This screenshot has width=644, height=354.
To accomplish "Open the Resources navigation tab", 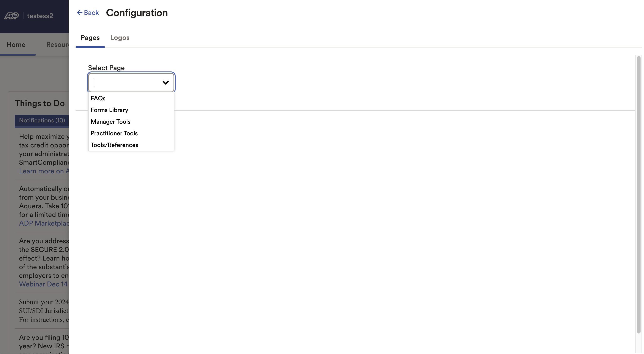I will coord(57,44).
